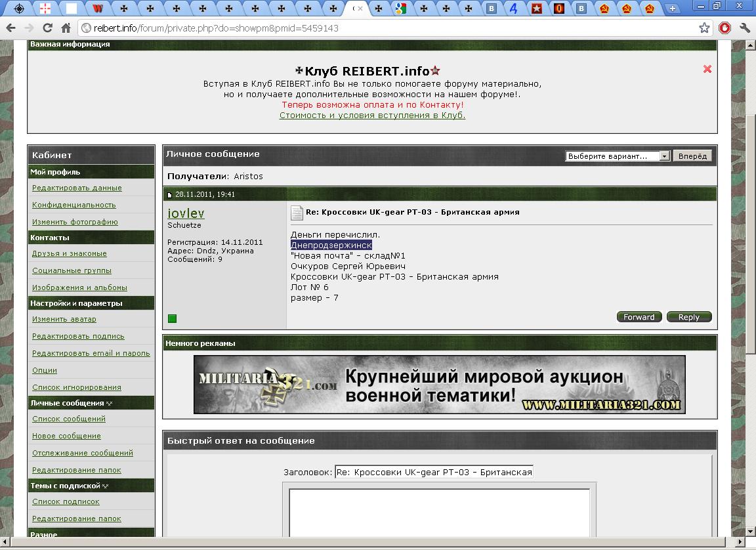The width and height of the screenshot is (756, 550).
Task: Click the Militaria321 auction banner
Action: [439, 385]
